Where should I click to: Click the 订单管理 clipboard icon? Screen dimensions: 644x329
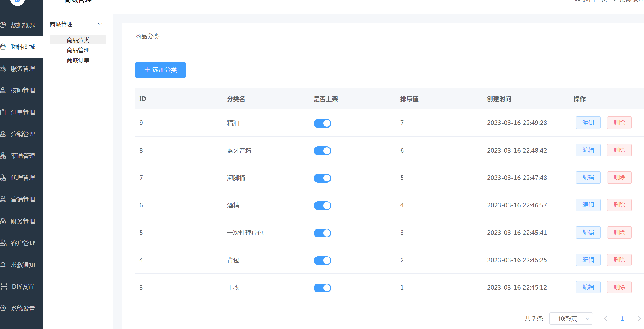pyautogui.click(x=3, y=112)
